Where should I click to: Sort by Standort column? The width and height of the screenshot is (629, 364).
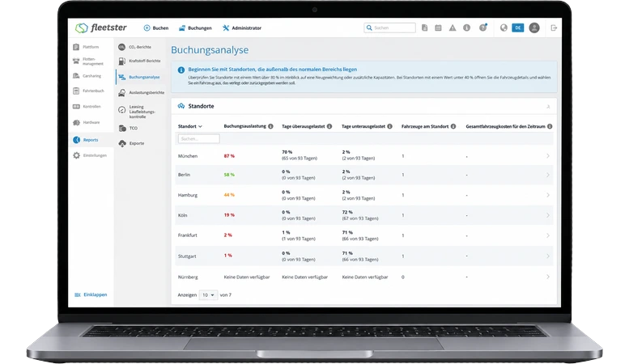click(189, 126)
